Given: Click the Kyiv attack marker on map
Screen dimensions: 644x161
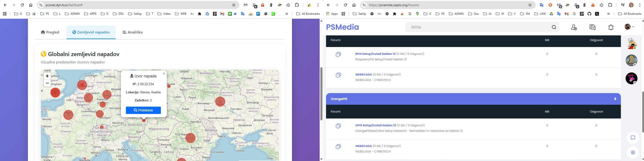Looking at the screenshot, I should 220,102.
